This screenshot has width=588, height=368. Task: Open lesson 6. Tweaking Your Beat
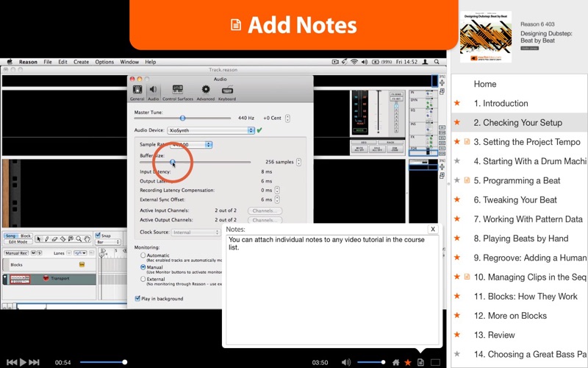click(x=515, y=199)
